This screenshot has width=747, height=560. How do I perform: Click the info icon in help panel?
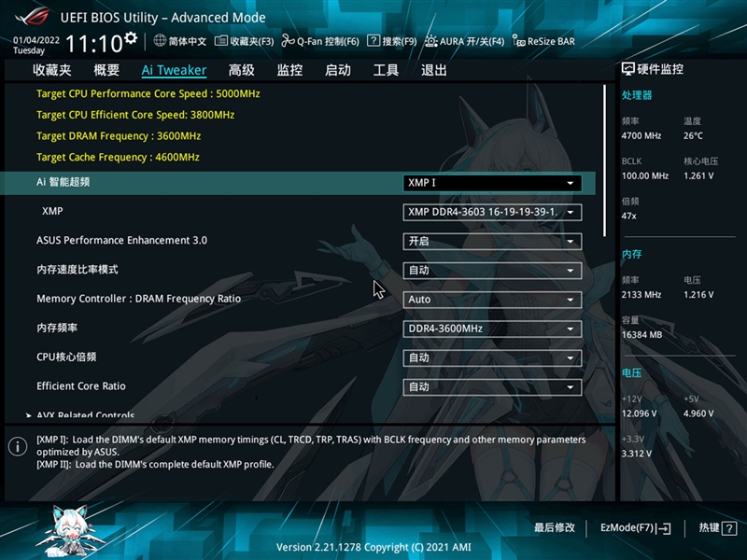pos(17,447)
